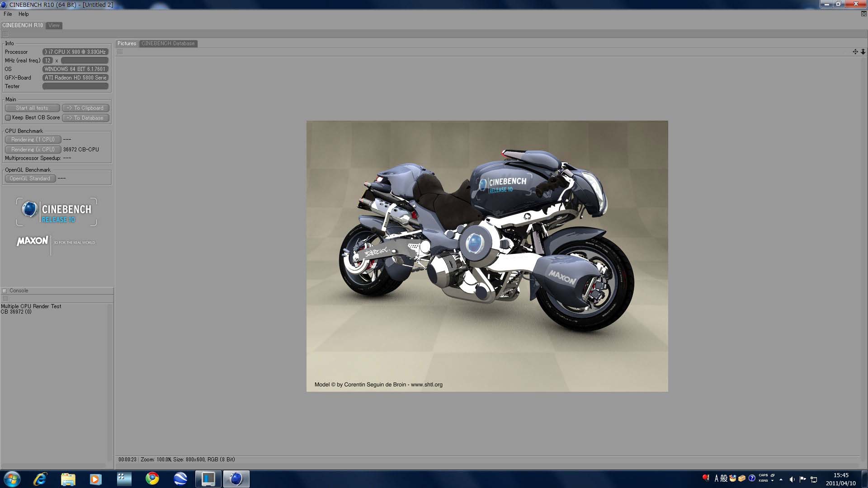This screenshot has width=868, height=488.
Task: Click the Console panel grip handle icon
Action: (5, 299)
